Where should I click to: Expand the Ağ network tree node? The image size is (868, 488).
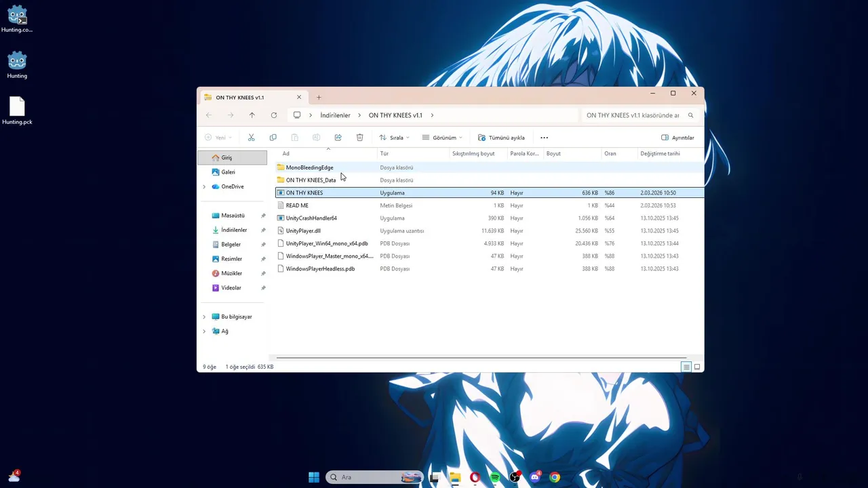(x=204, y=331)
